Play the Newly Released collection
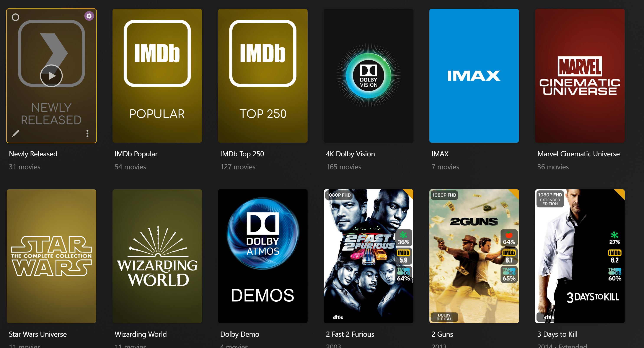 tap(51, 76)
